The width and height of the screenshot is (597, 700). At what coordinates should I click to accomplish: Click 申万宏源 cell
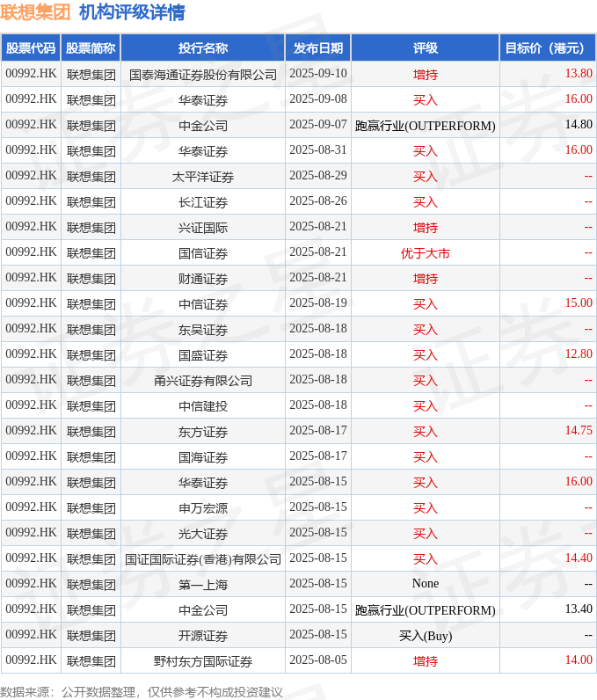(203, 508)
